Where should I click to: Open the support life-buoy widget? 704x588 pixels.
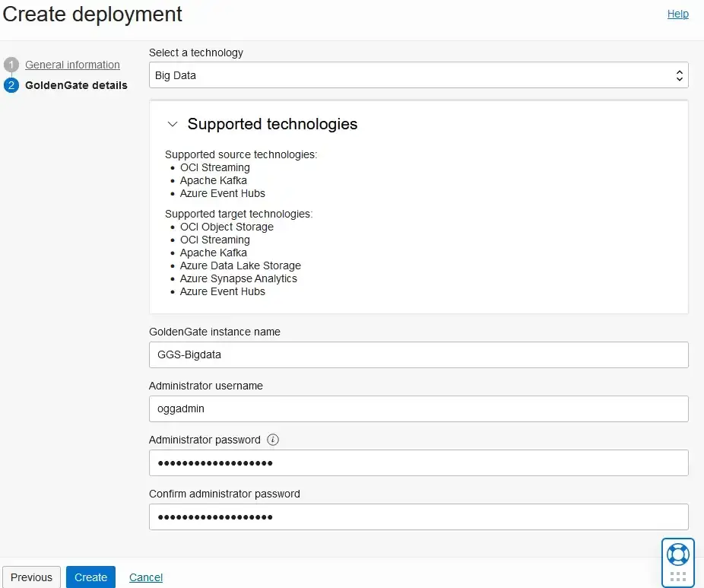[677, 553]
